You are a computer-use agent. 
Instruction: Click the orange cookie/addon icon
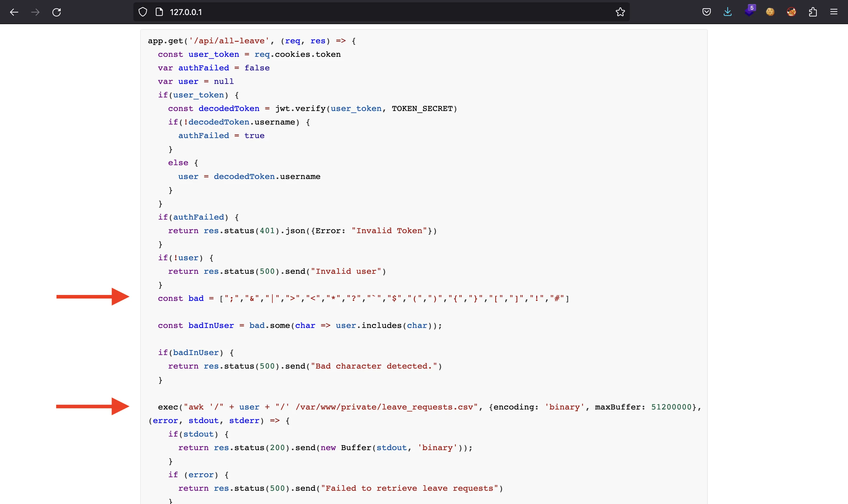pos(771,11)
